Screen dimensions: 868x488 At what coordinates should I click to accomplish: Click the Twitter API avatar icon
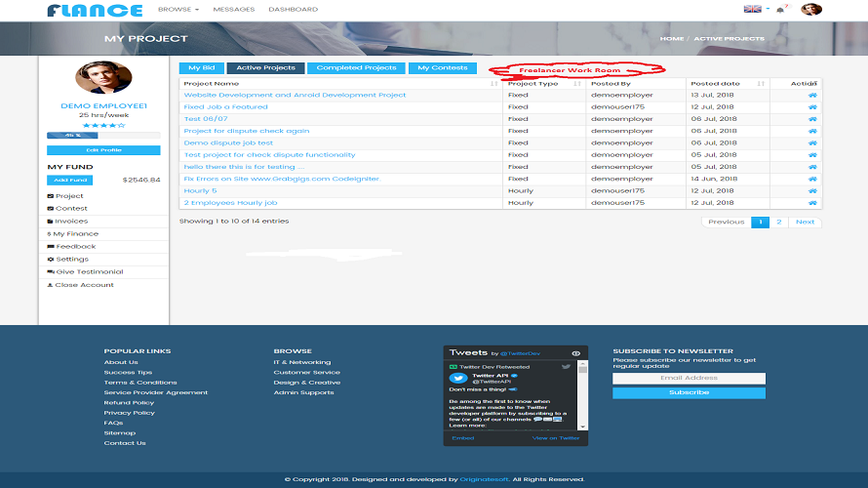[x=457, y=379]
